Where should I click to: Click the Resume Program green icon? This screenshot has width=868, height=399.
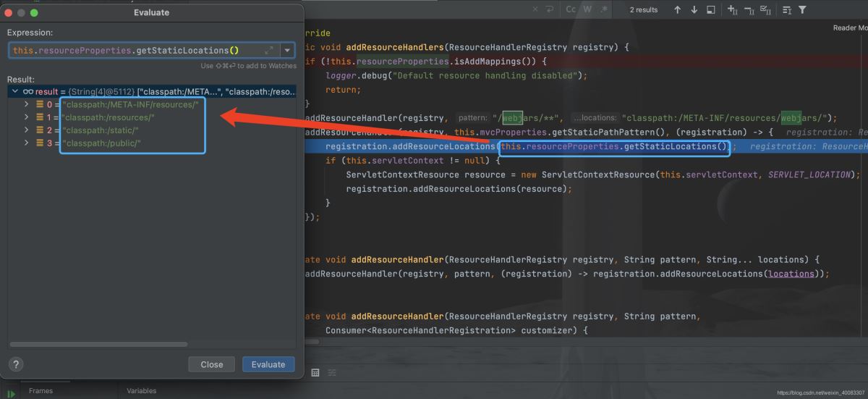click(x=11, y=393)
